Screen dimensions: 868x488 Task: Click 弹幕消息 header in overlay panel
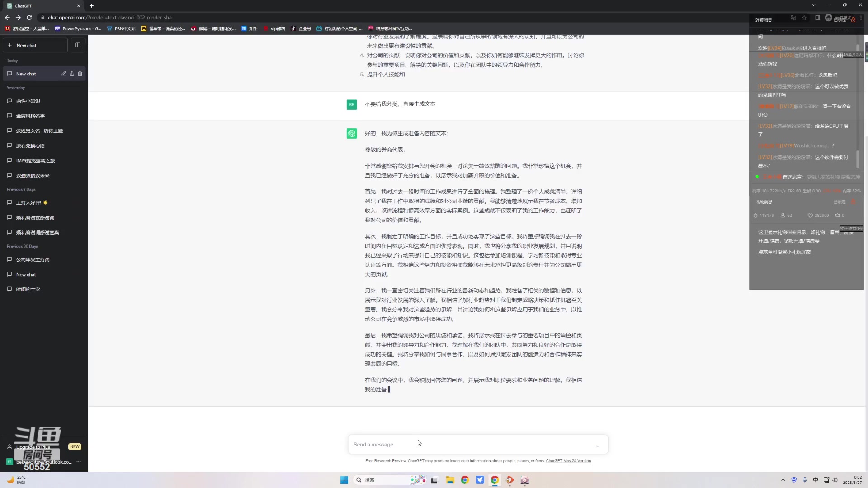click(764, 20)
